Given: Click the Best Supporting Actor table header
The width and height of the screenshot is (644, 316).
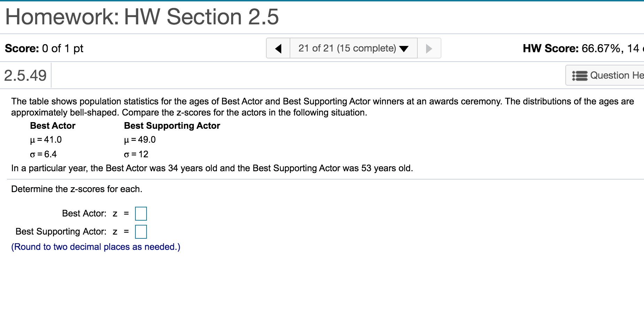Looking at the screenshot, I should click(x=172, y=126).
